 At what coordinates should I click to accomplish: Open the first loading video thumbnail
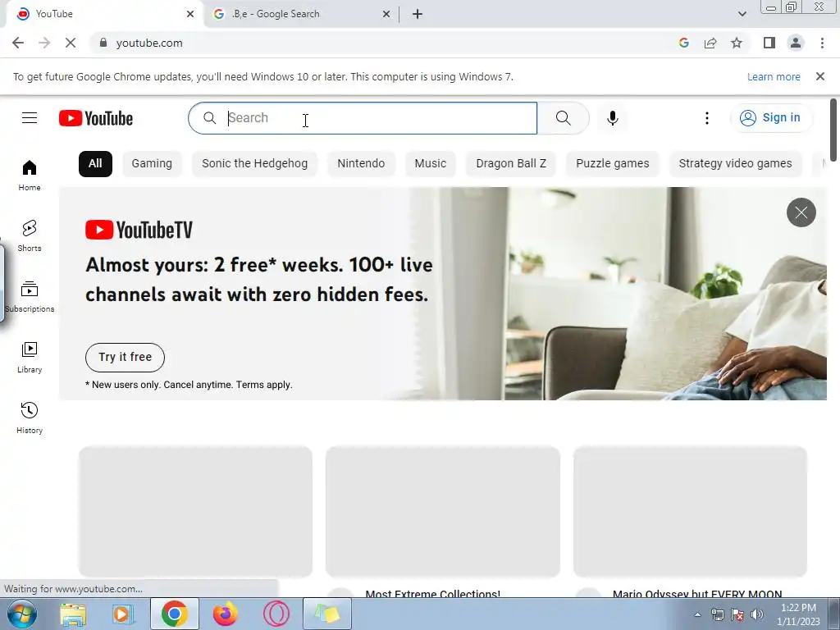(x=195, y=512)
